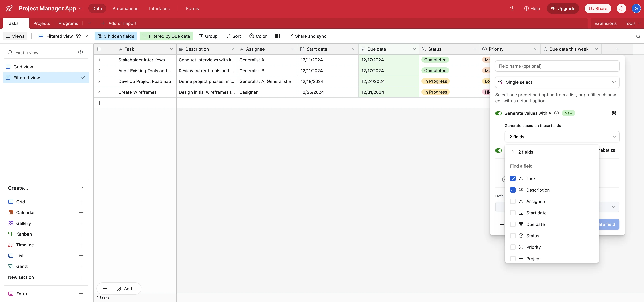Expand the 2 fields selection row
The height and width of the screenshot is (302, 644).
coord(513,152)
